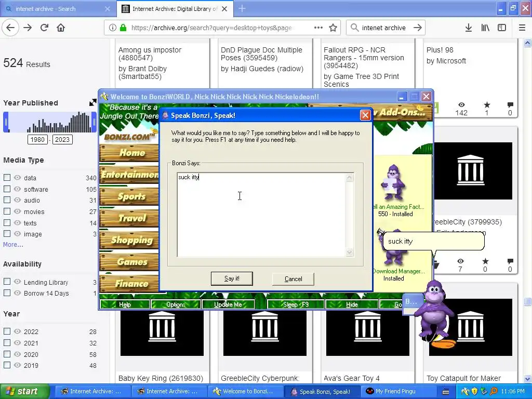Open Travel in BonziWORLD sidebar

[x=129, y=218]
